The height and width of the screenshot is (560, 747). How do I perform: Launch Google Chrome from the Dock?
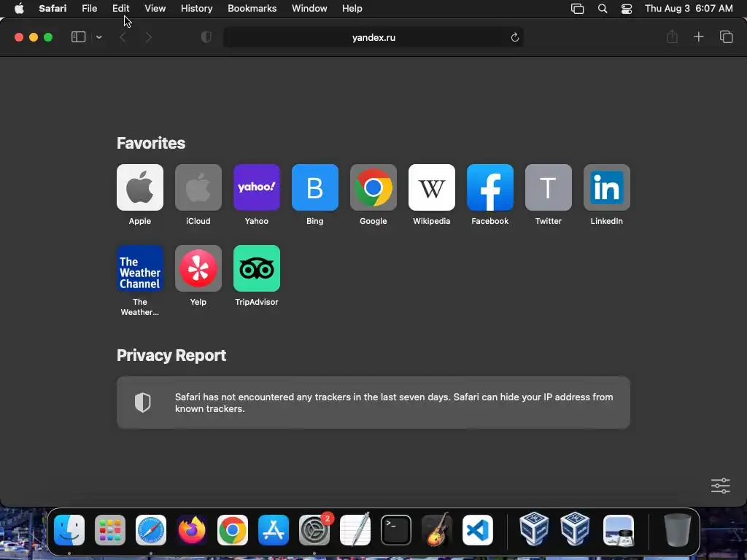[x=233, y=530]
